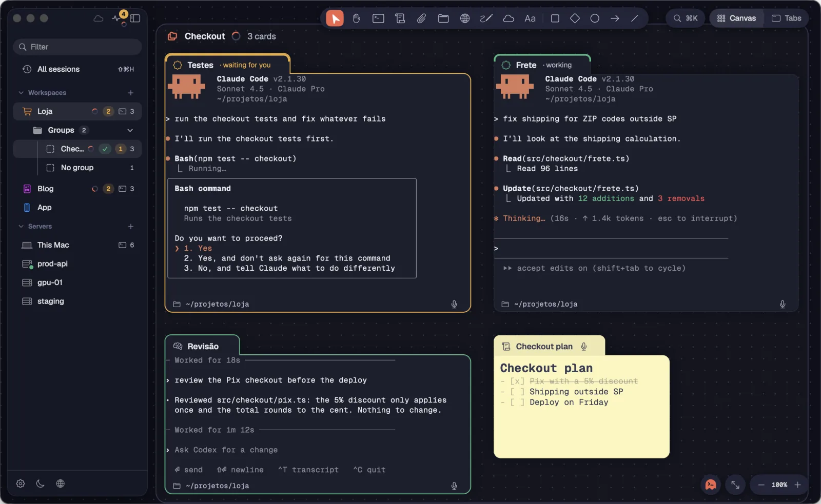Select the square shape tool
The width and height of the screenshot is (821, 504).
coord(555,18)
